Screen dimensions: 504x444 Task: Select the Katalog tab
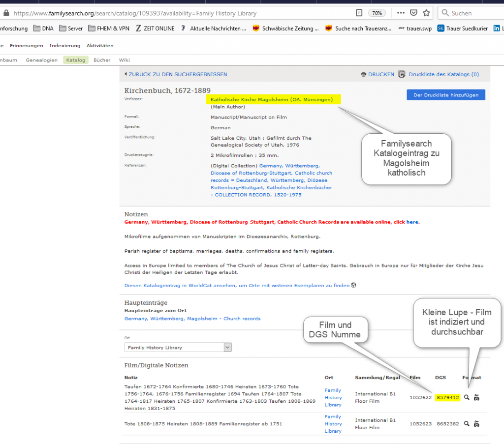[x=76, y=60]
